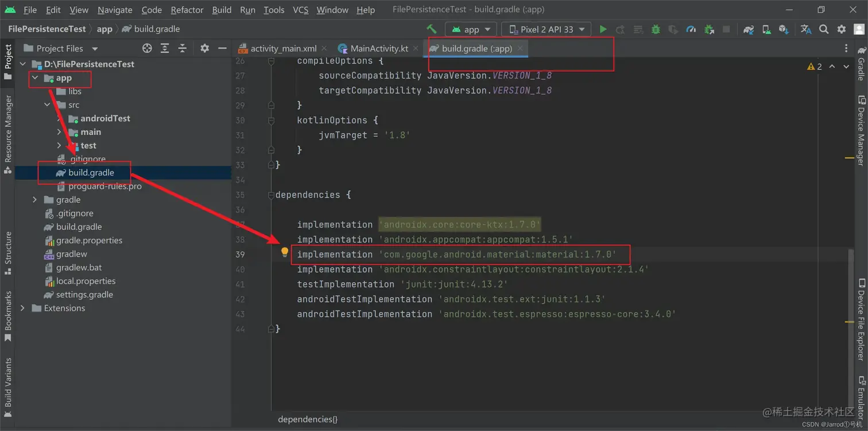The image size is (868, 431).
Task: Click Expand All in Project panel
Action: [165, 48]
